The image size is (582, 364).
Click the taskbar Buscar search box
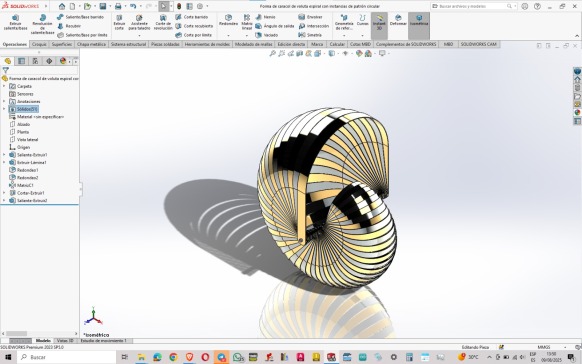pyautogui.click(x=67, y=357)
